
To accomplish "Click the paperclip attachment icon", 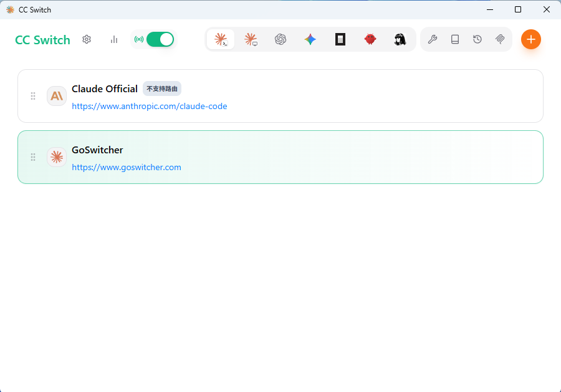I will pos(500,39).
